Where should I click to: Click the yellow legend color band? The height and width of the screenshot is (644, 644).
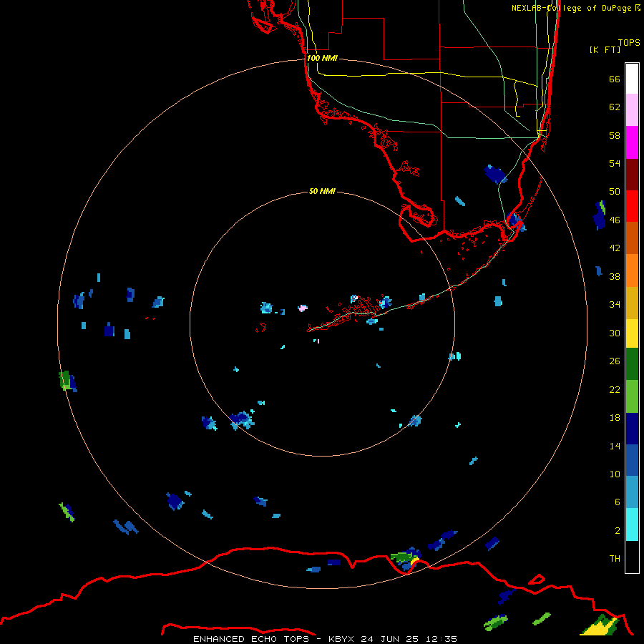pos(632,333)
